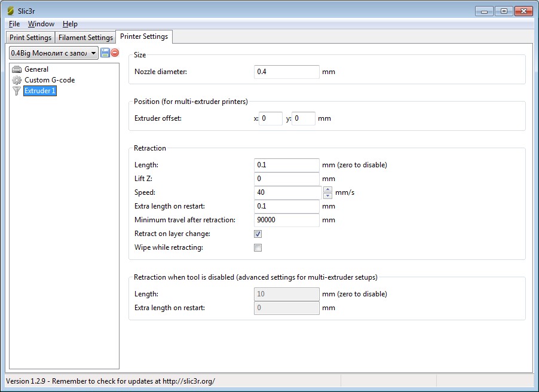539x392 pixels.
Task: Select the Extruder 1 funnel icon
Action: tap(17, 91)
